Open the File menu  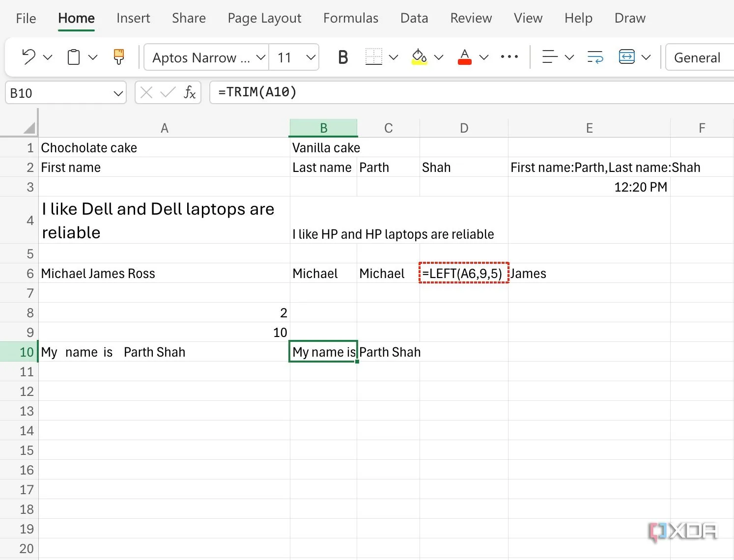pyautogui.click(x=26, y=18)
